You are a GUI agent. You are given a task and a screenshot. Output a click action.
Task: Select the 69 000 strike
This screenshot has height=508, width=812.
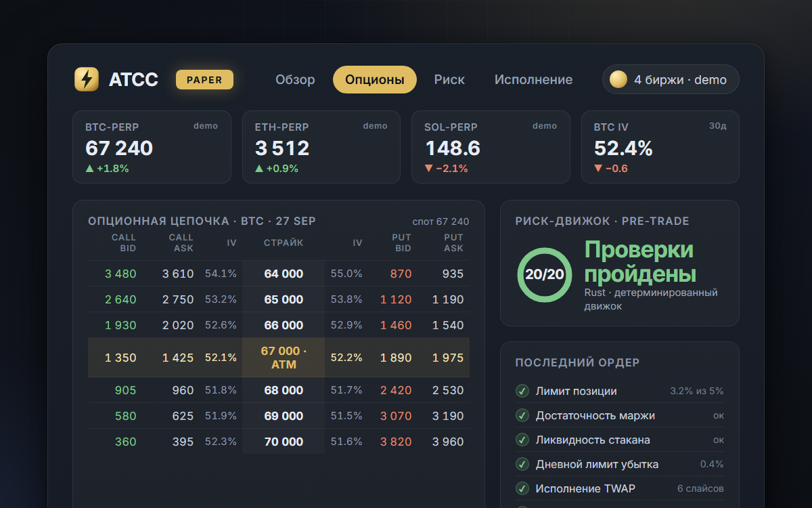pos(284,416)
